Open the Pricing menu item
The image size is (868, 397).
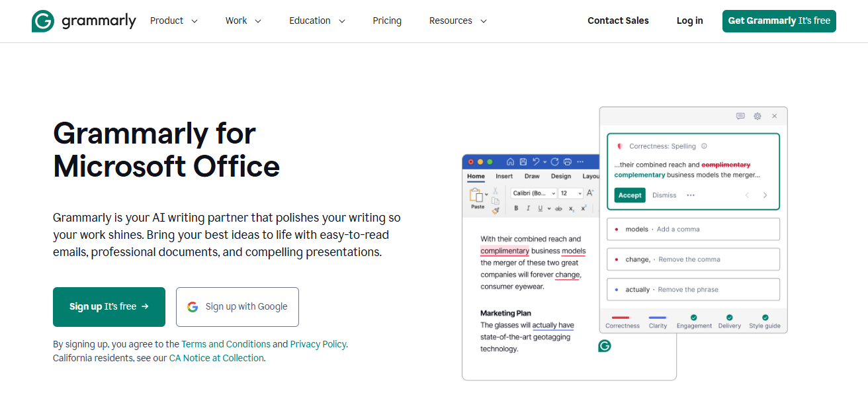(x=387, y=21)
